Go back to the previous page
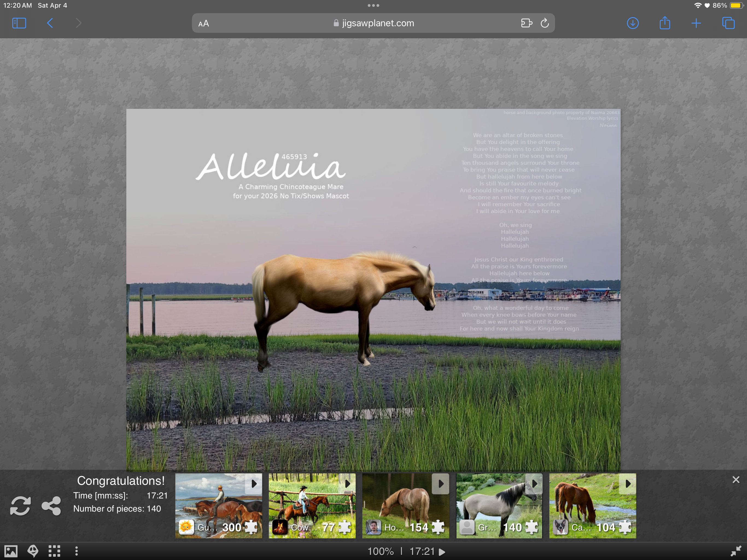Screen dimensions: 747x560 [x=50, y=23]
